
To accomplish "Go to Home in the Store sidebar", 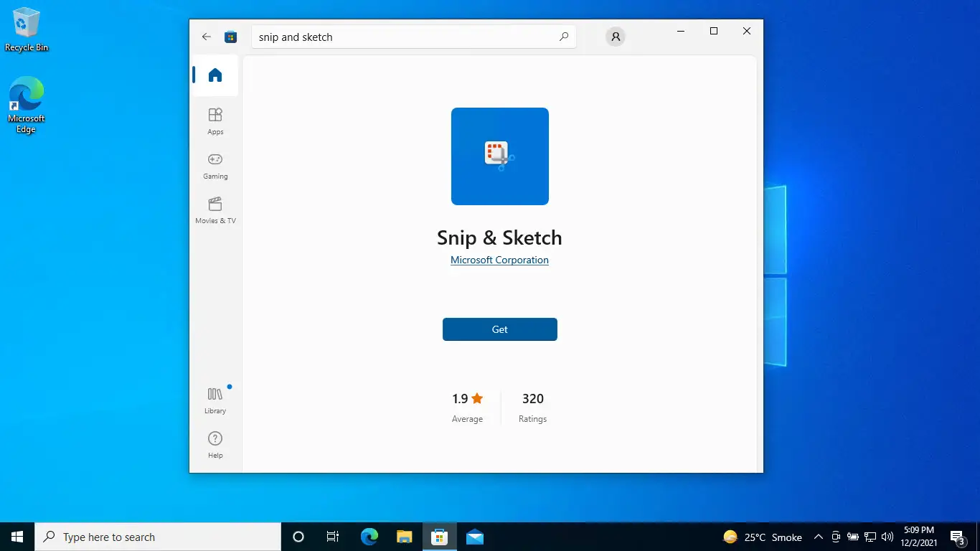I will point(215,75).
